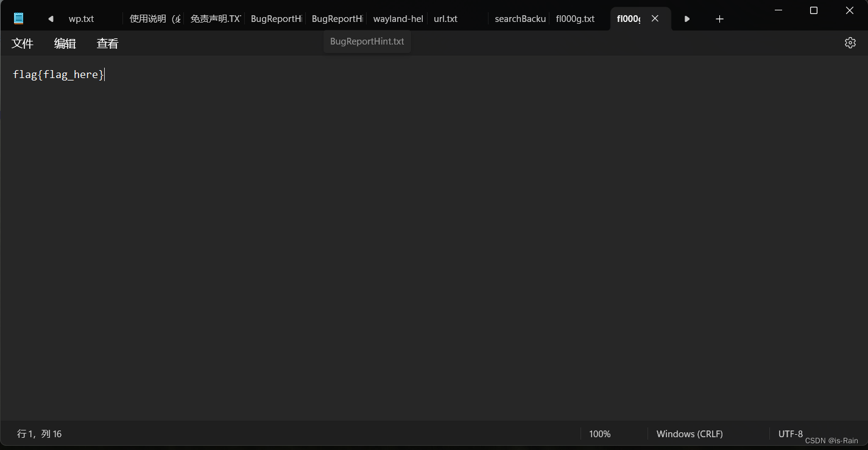Screen dimensions: 868x450
Task: Open the 查看 menu
Action: (107, 43)
